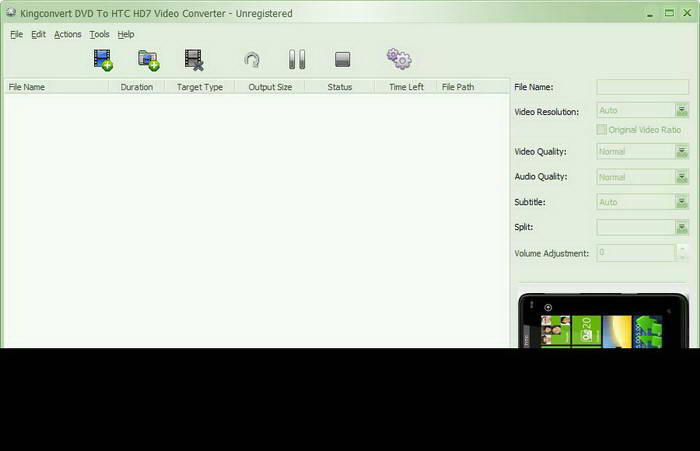Sort by Duration column header

click(x=137, y=87)
